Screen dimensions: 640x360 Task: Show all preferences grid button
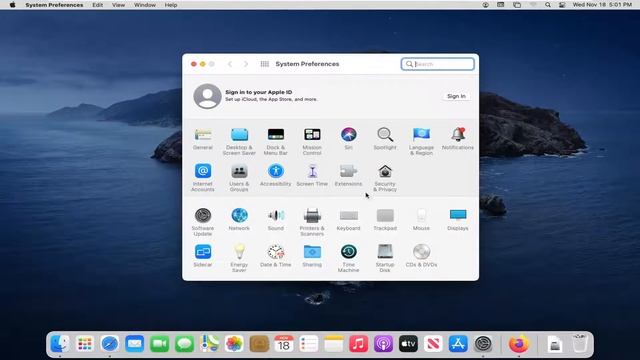point(264,64)
